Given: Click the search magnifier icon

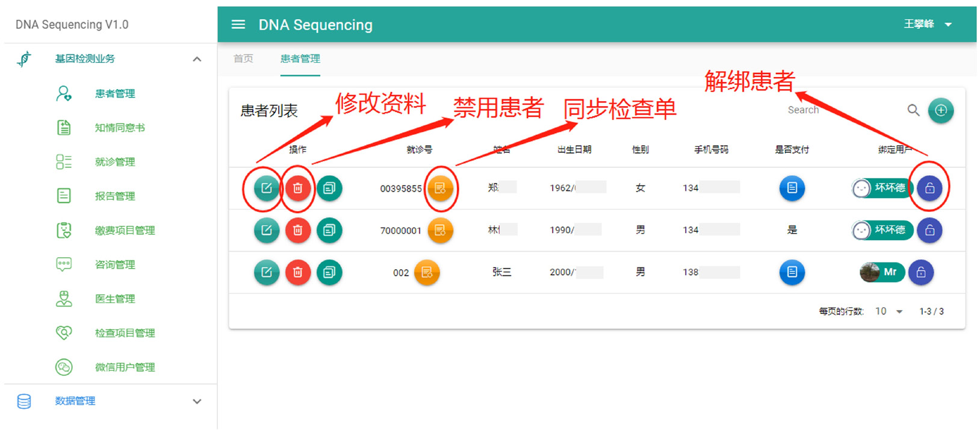Looking at the screenshot, I should [913, 110].
